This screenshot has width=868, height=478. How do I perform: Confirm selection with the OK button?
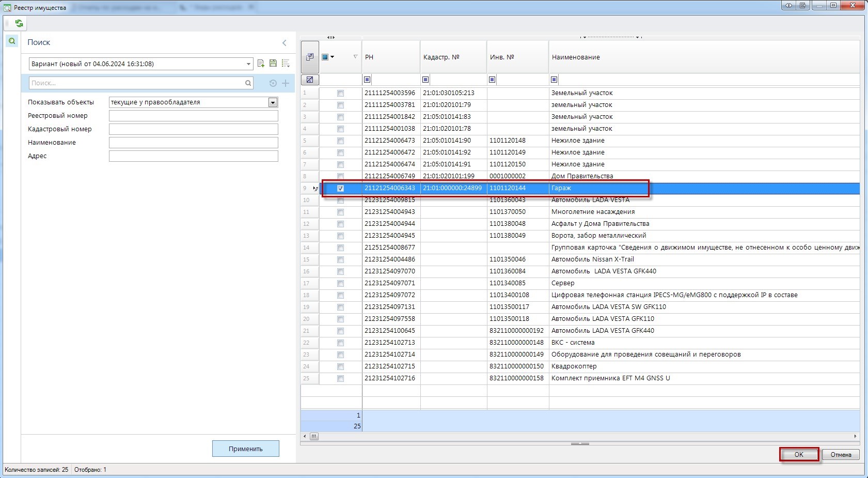[799, 455]
